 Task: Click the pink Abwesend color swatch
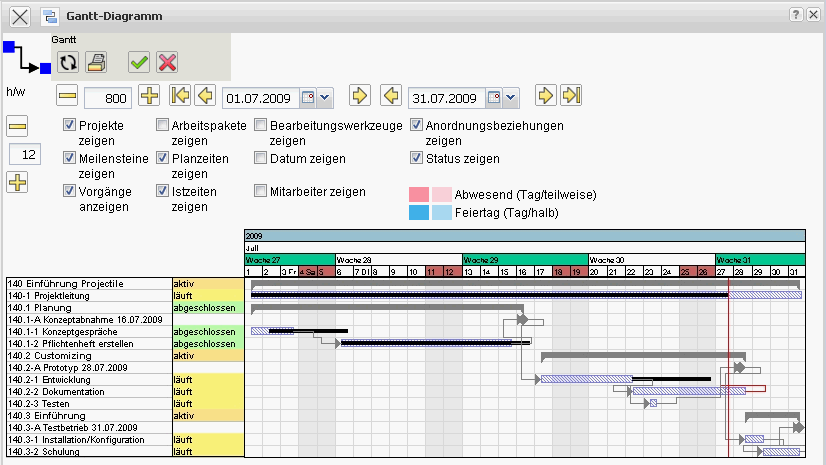pos(419,194)
